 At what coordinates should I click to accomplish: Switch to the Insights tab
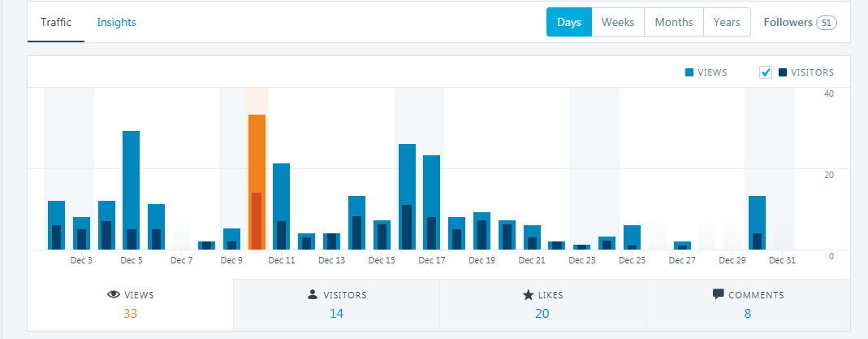[x=116, y=23]
